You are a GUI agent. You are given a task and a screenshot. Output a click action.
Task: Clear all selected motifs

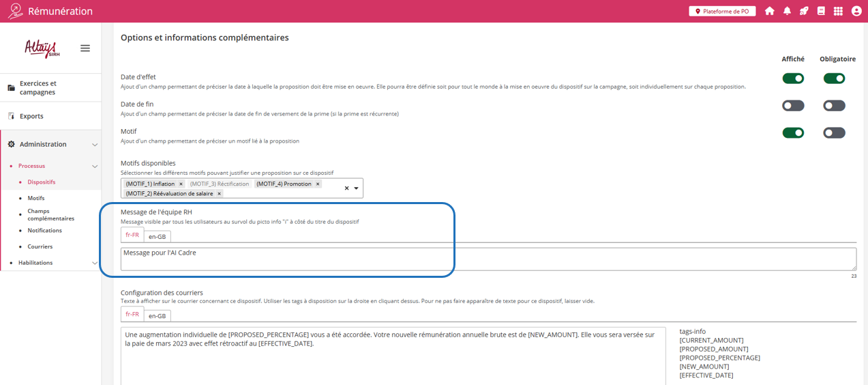346,188
